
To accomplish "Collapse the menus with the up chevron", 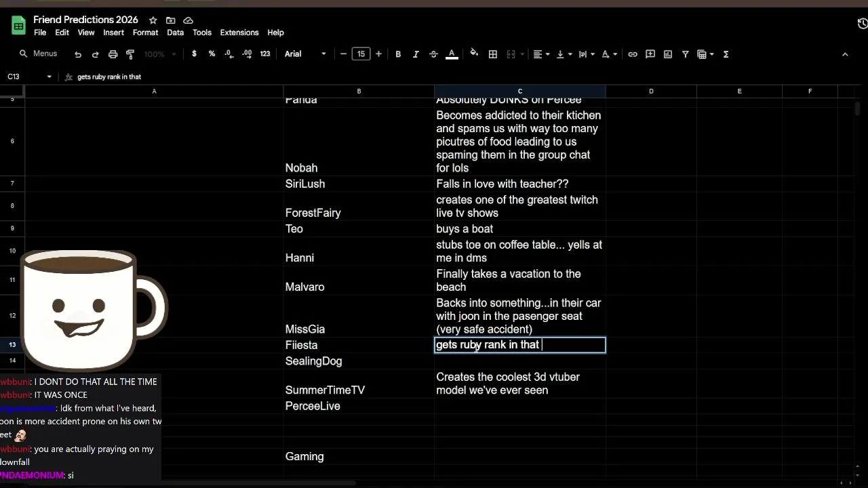I will [x=845, y=54].
